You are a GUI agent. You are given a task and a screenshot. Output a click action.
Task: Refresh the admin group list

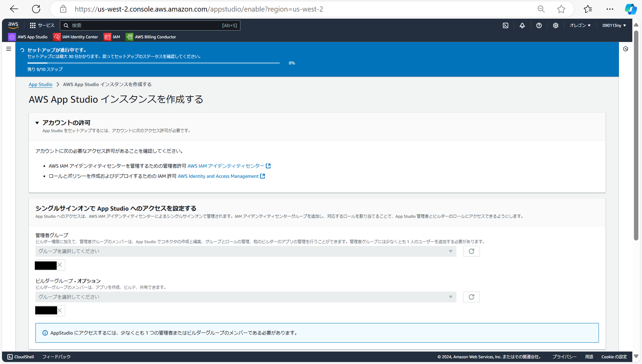(471, 251)
